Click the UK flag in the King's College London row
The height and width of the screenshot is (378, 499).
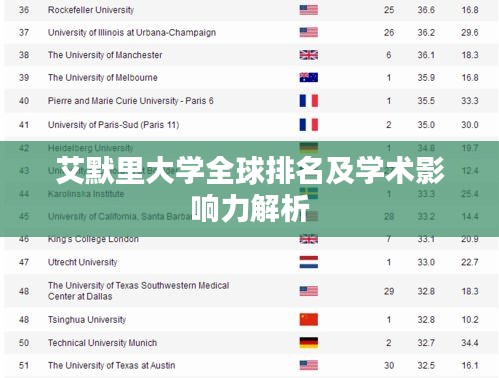click(x=308, y=239)
